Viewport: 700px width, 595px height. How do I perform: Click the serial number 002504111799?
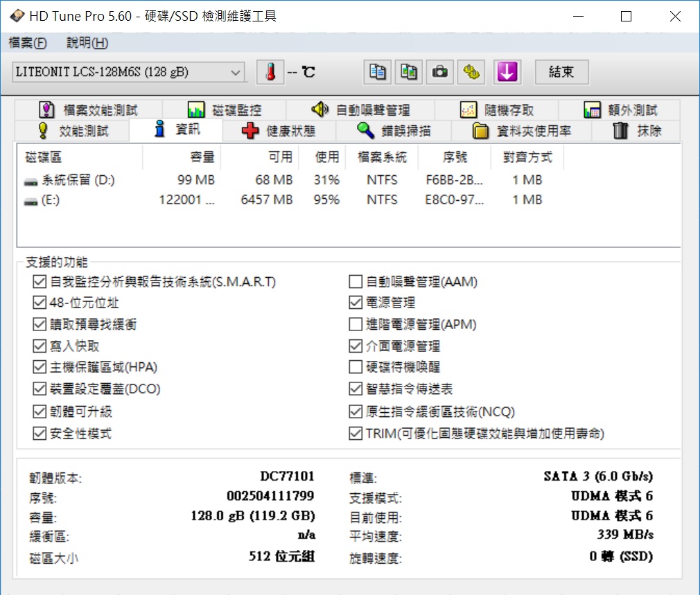tap(270, 497)
